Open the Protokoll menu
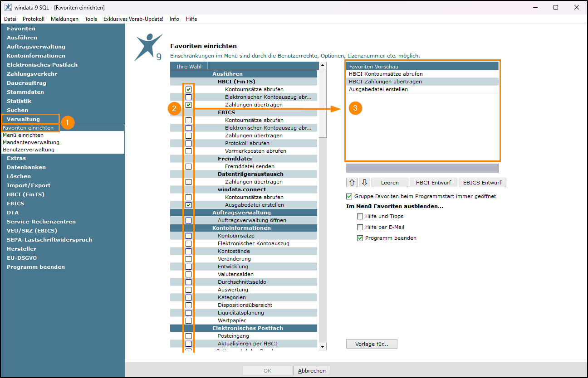Screen dimensions: 588x378 pos(34,19)
